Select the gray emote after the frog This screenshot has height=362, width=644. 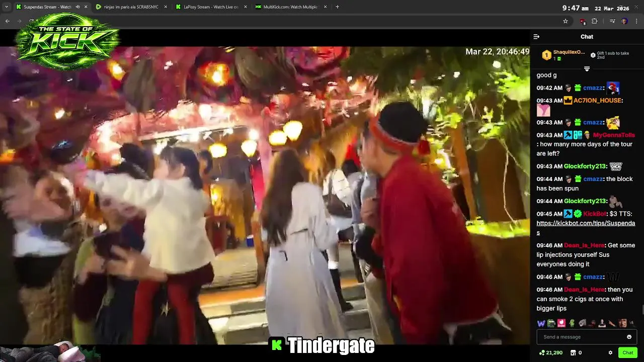(582, 323)
